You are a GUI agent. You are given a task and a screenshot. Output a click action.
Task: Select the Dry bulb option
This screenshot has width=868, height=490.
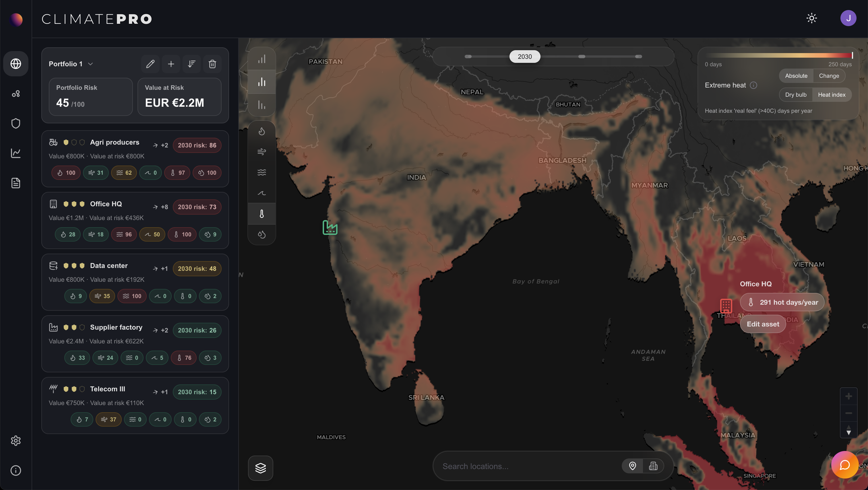pyautogui.click(x=796, y=95)
